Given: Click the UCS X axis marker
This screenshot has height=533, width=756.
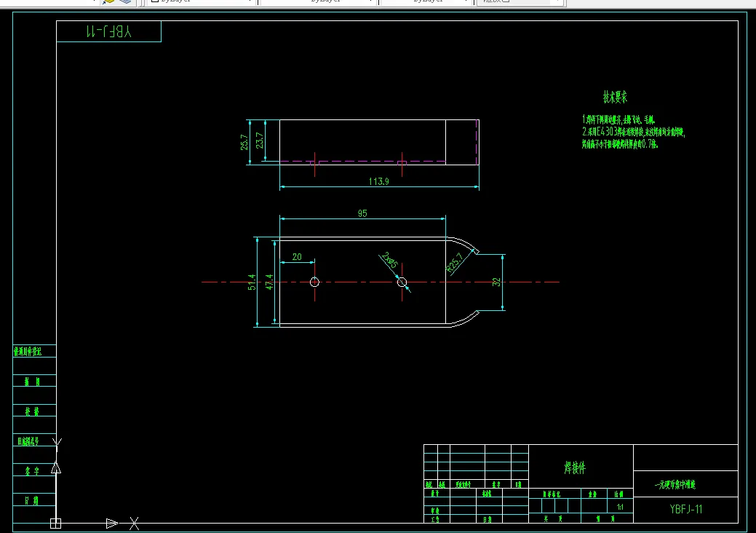Looking at the screenshot, I should [x=134, y=524].
